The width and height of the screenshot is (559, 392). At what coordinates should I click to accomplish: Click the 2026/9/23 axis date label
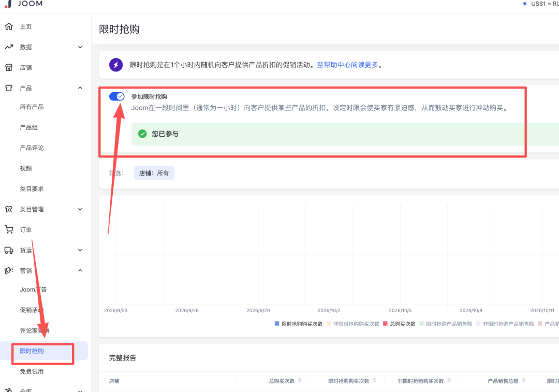tap(115, 310)
